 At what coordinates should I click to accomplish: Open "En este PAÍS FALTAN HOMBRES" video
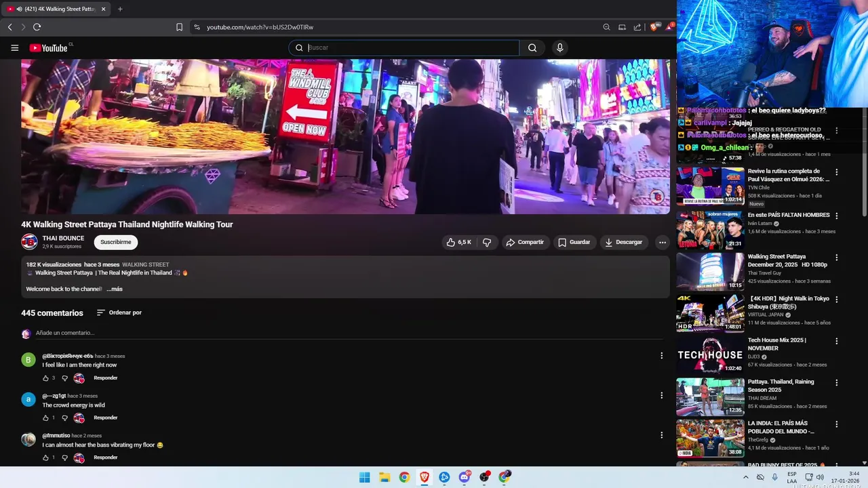(789, 215)
